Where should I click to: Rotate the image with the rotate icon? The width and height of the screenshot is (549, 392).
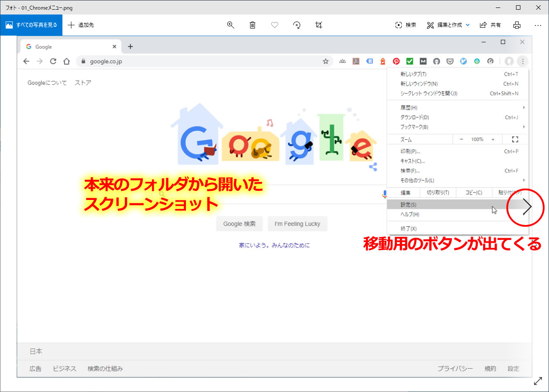(297, 25)
